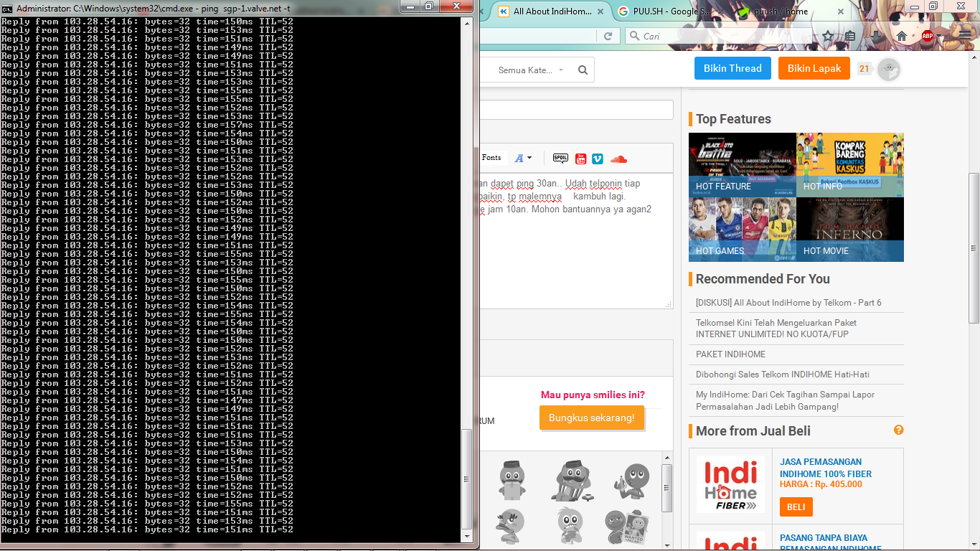Click the browser page vertical scrollbar
The width and height of the screenshot is (980, 551).
974,248
